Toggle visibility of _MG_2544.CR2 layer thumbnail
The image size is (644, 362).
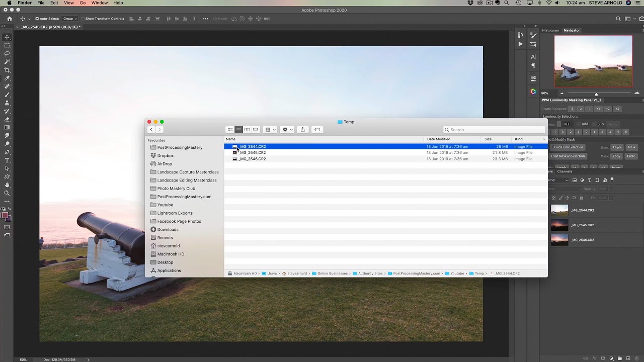point(559,210)
